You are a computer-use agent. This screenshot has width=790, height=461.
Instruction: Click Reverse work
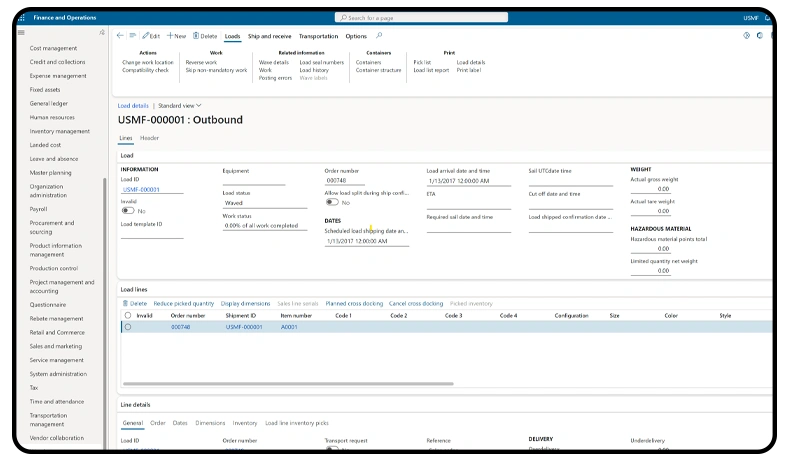click(x=201, y=62)
